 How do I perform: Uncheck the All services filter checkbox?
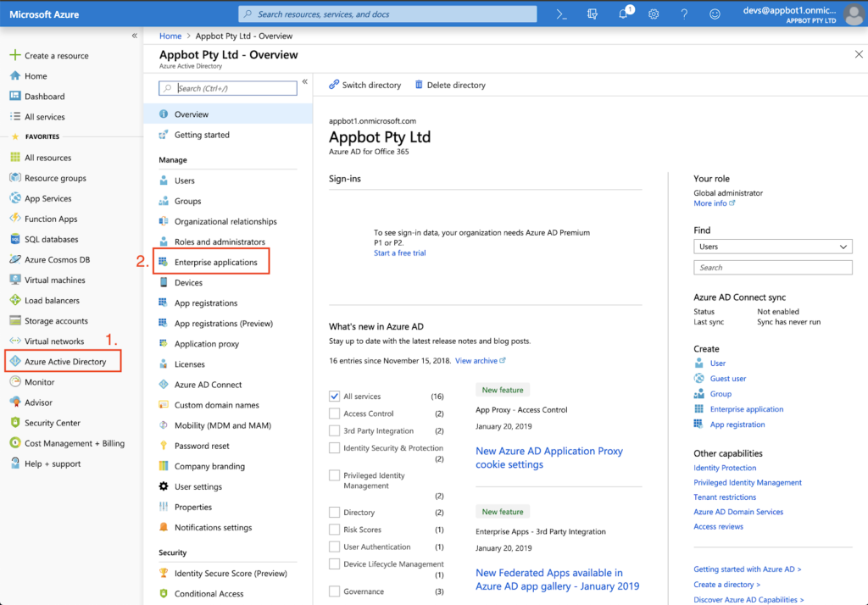coord(337,395)
